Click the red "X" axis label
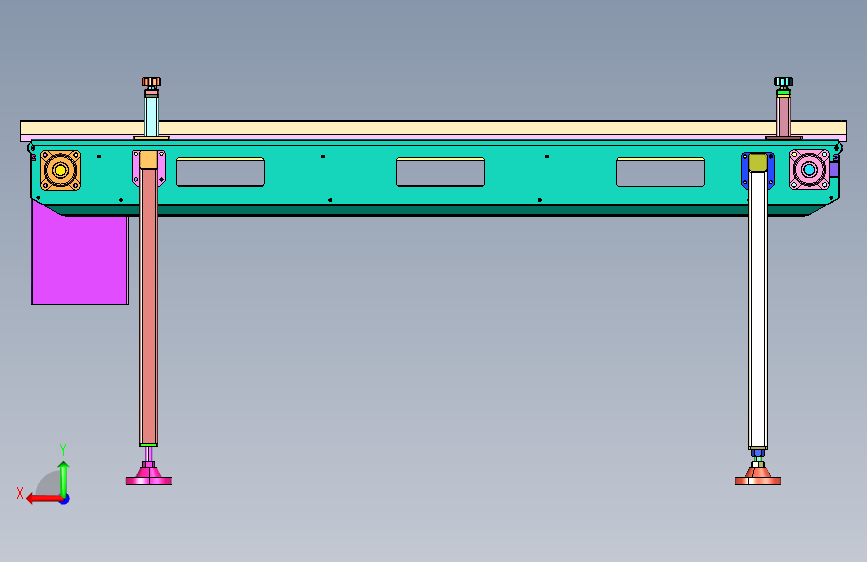Viewport: 867px width, 562px height. point(20,493)
